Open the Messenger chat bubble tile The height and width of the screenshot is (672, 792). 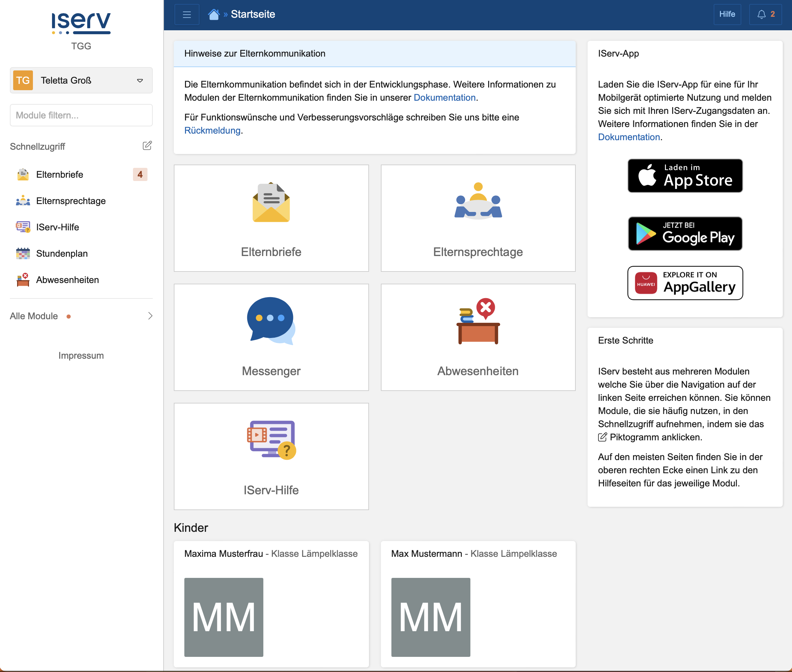coord(271,321)
